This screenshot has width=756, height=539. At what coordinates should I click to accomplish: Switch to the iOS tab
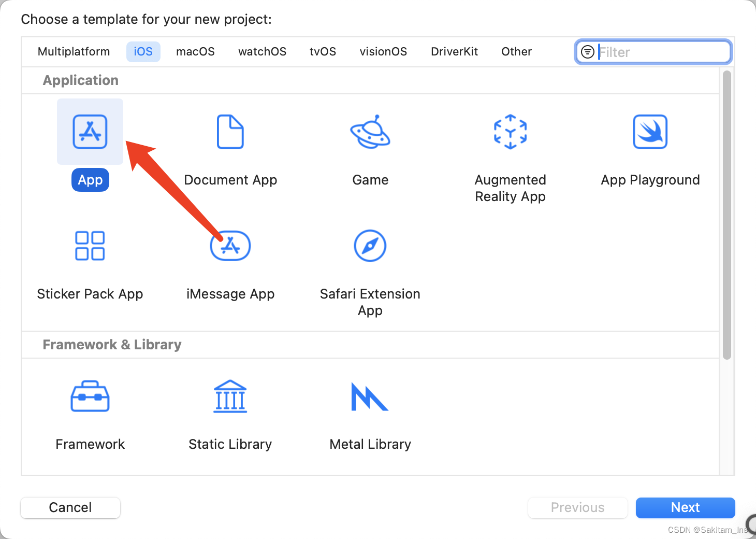[x=143, y=52]
